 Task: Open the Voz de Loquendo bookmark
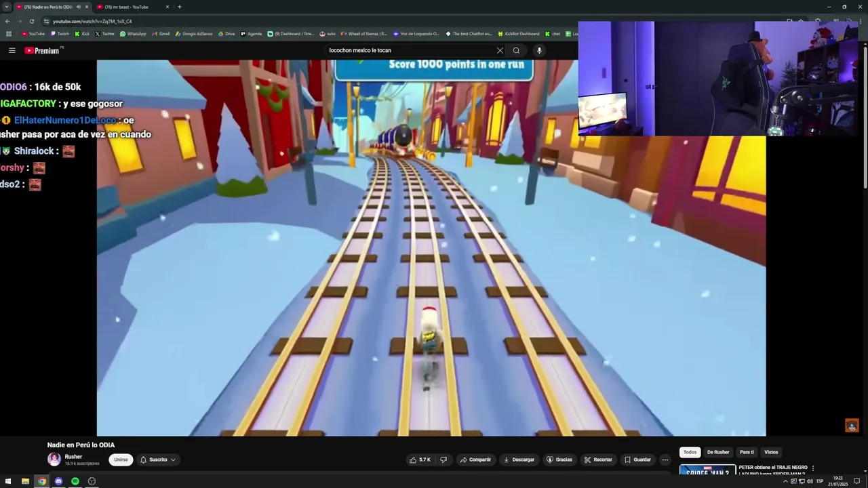click(416, 33)
